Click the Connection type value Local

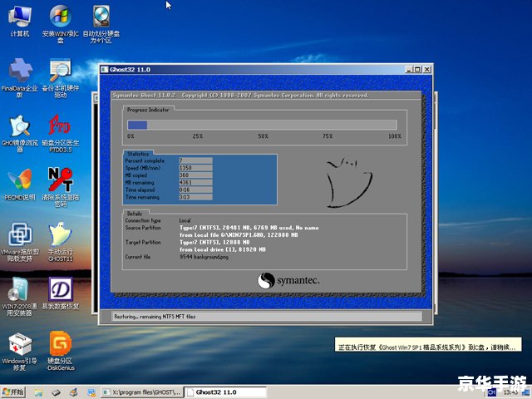tap(185, 220)
